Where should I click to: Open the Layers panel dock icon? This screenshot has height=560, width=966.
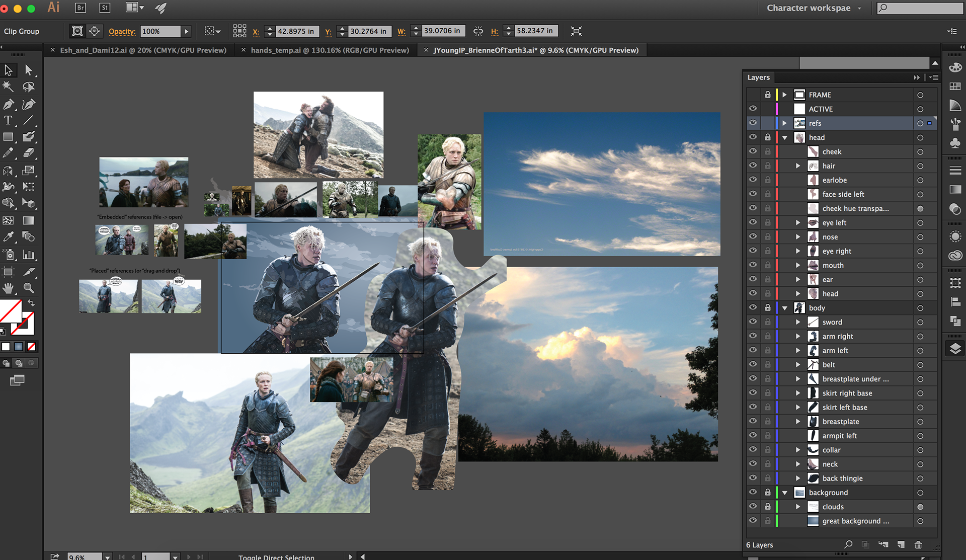(x=955, y=349)
